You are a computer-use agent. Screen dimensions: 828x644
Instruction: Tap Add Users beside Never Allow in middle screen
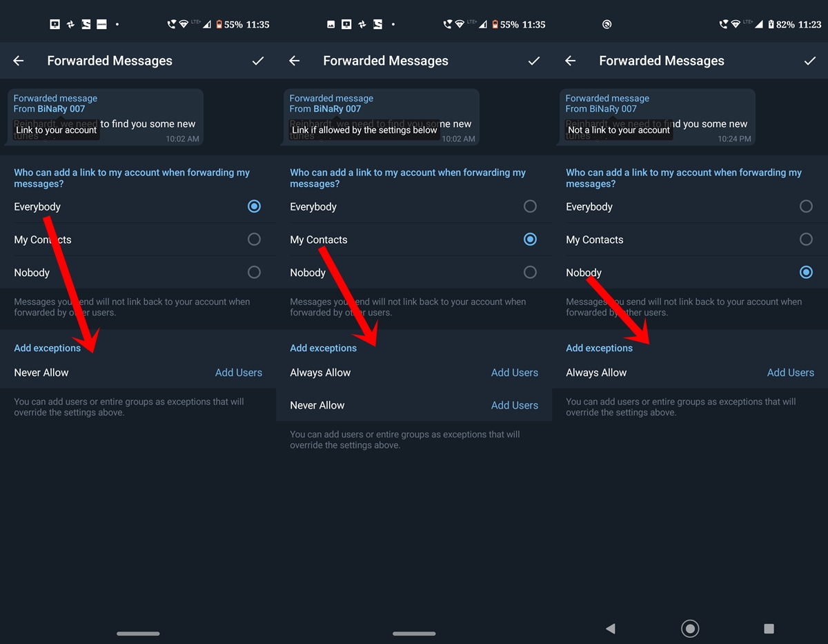pos(515,406)
